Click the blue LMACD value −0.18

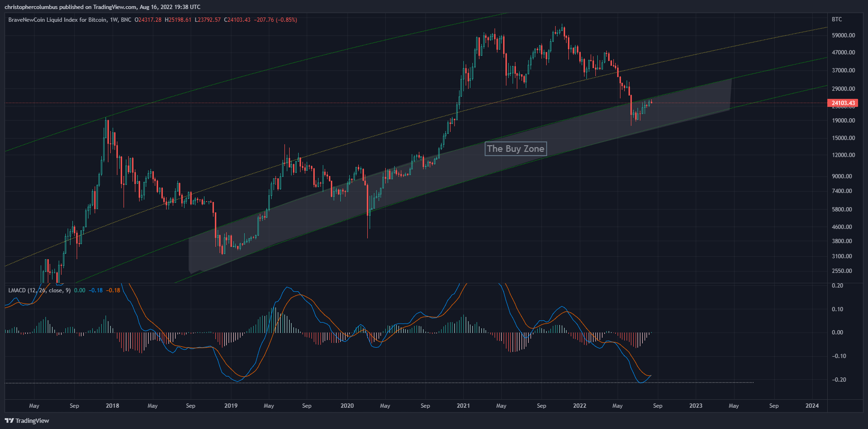coord(96,290)
